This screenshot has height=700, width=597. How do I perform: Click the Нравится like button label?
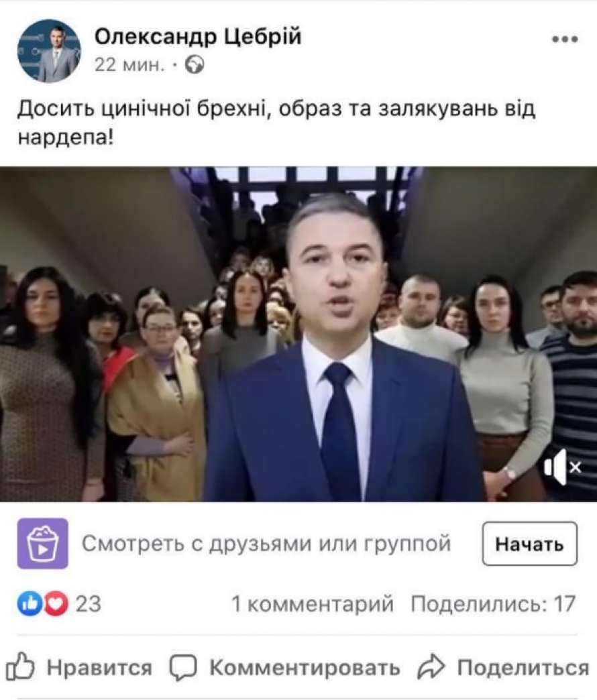click(99, 668)
